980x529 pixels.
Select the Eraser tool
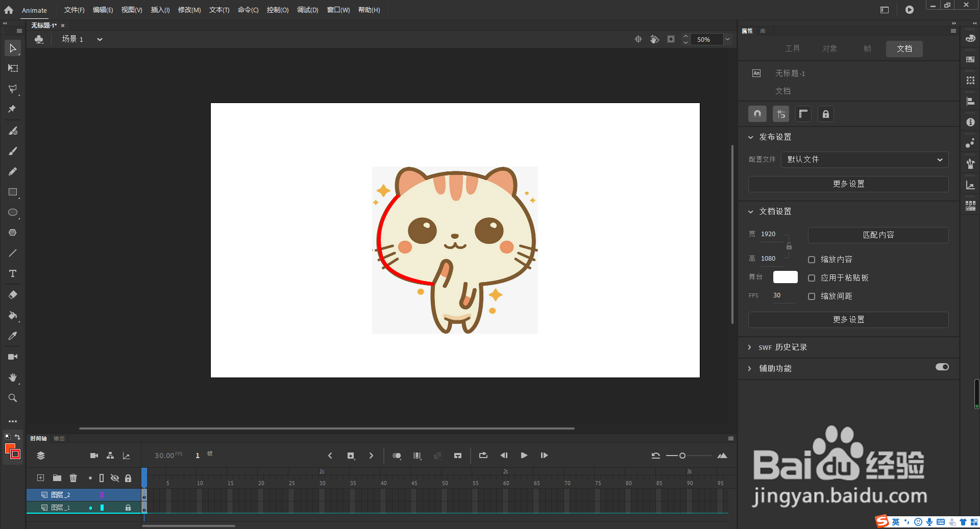13,295
